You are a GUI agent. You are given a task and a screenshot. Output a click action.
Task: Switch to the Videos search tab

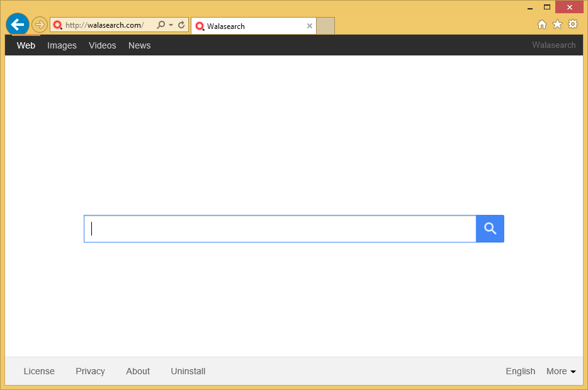[102, 45]
